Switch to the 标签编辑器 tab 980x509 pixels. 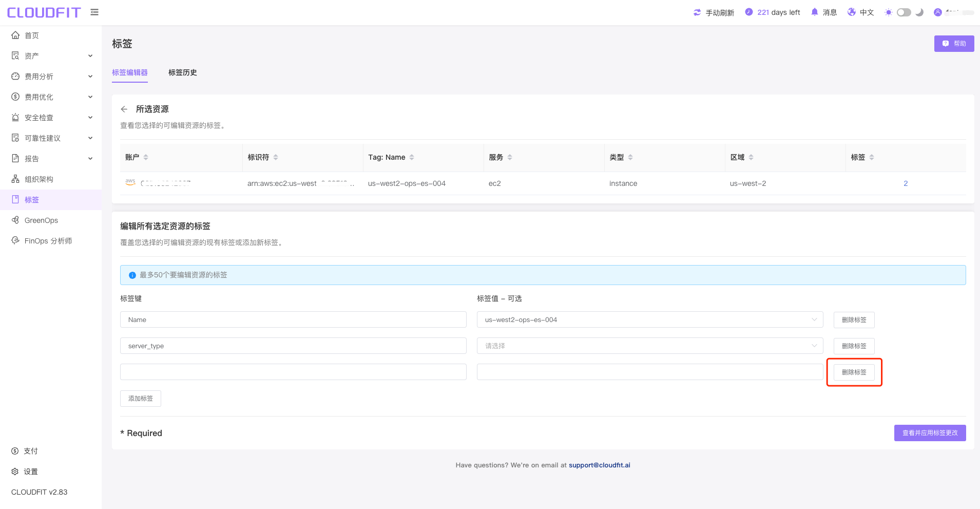130,72
